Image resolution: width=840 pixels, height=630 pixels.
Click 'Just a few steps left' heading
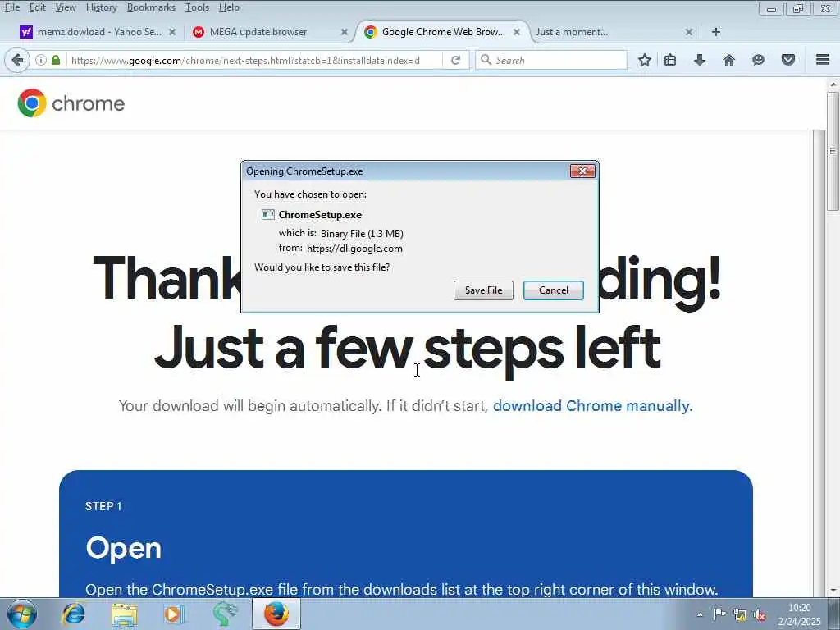pos(407,349)
